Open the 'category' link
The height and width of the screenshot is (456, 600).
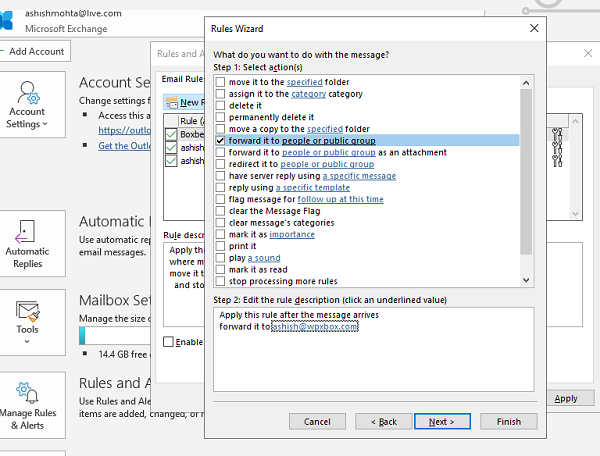pyautogui.click(x=308, y=94)
